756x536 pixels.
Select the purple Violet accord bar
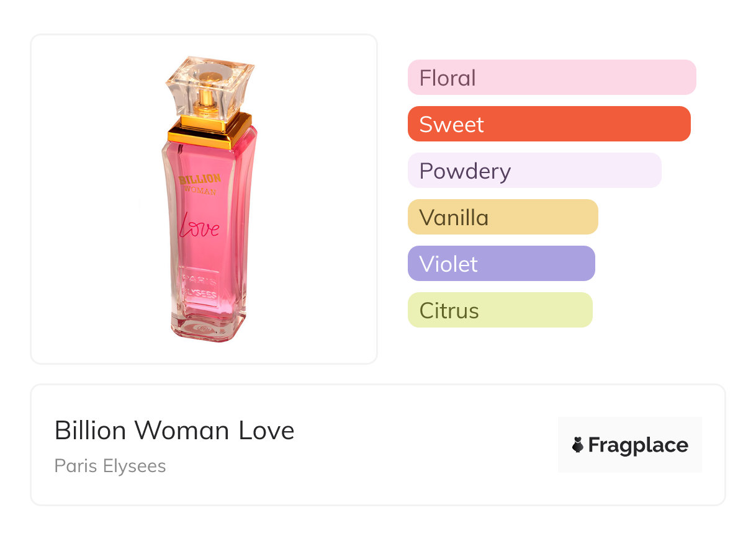coord(501,264)
